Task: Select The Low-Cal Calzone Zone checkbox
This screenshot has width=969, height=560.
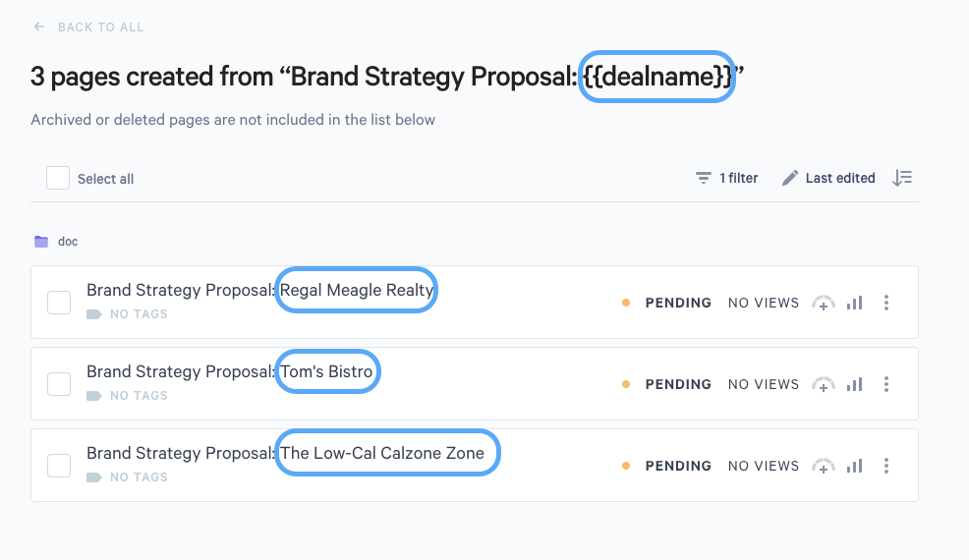Action: click(x=59, y=466)
